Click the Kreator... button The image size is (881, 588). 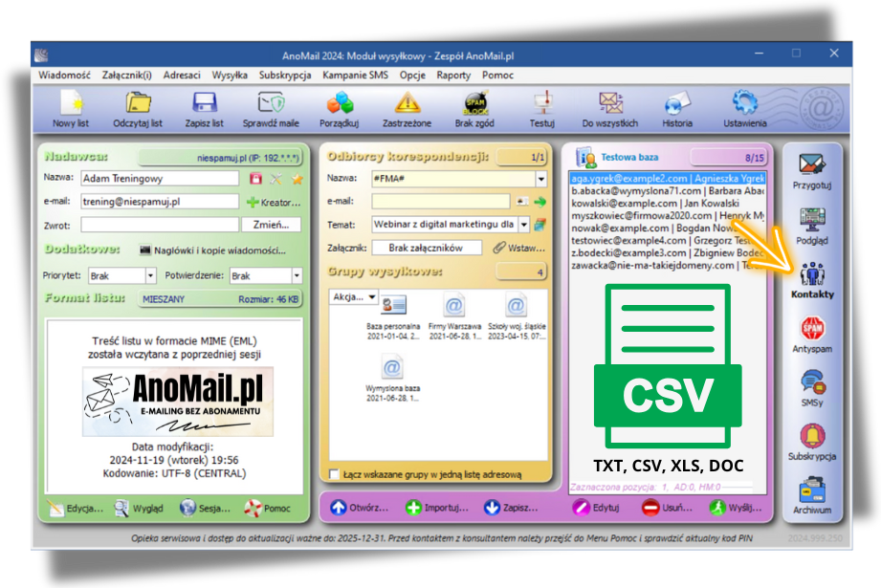pos(275,202)
